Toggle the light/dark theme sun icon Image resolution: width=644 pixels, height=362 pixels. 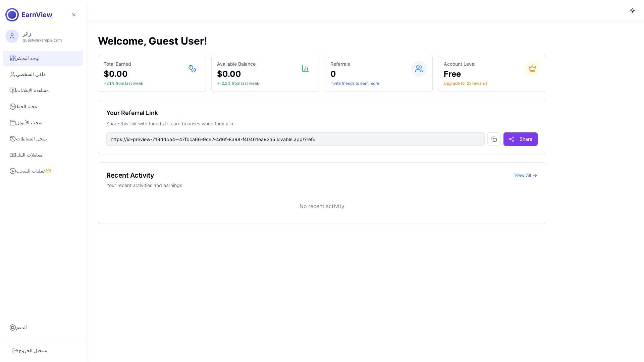633,11
